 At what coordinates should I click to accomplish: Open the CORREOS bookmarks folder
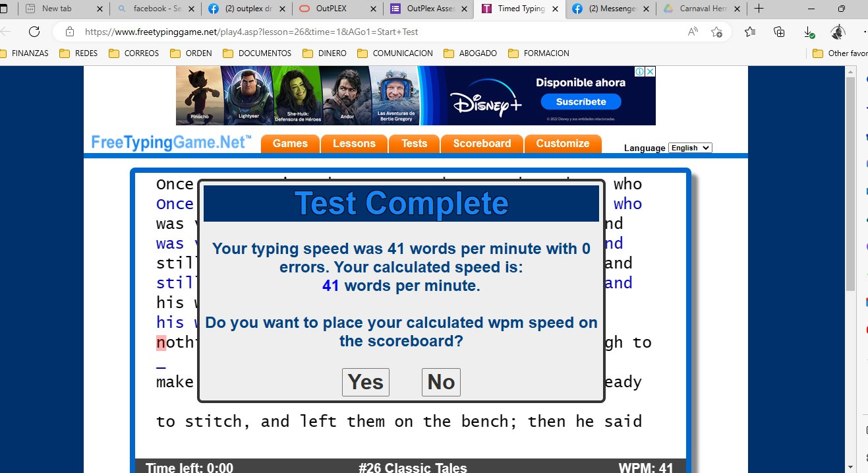click(x=134, y=53)
